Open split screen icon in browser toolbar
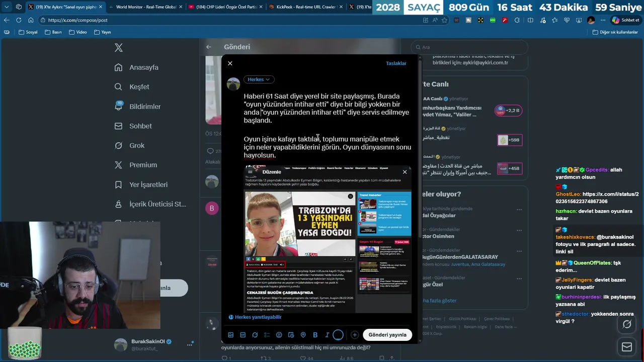 coord(530,20)
